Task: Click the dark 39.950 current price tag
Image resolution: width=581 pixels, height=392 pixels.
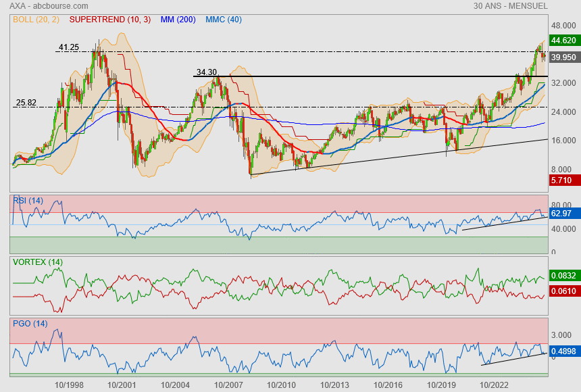Action: (x=563, y=57)
